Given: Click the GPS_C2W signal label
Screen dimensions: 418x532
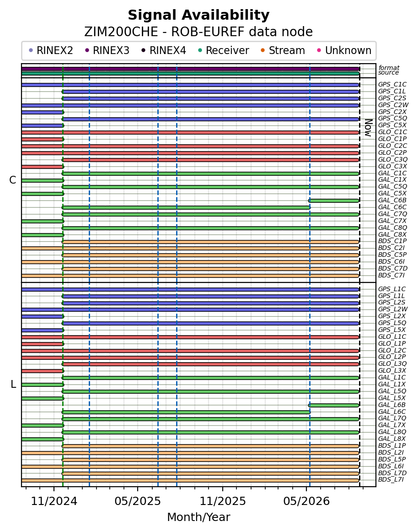Looking at the screenshot, I should pos(393,105).
